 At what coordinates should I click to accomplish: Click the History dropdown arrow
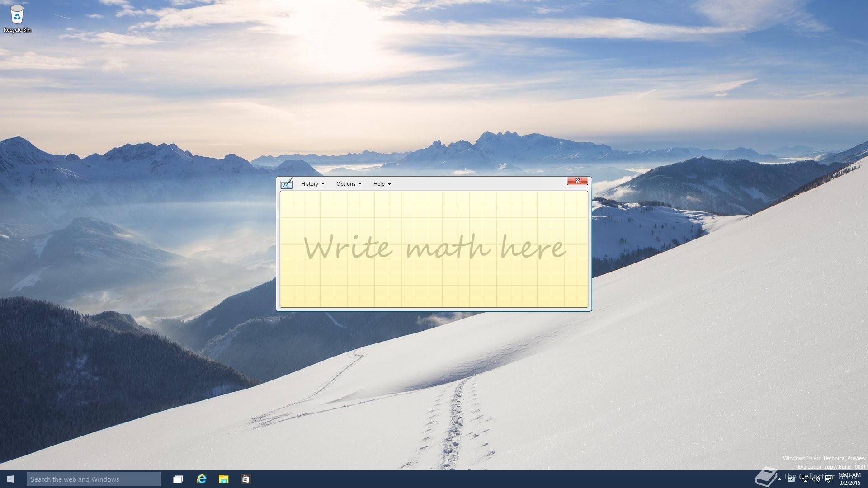[x=323, y=184]
